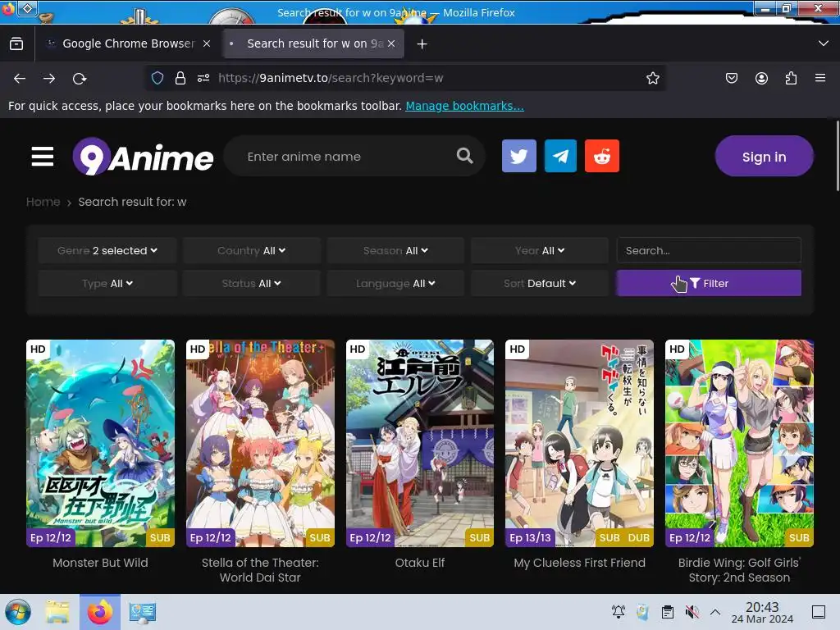Click the page vertical scrollbar
Screen dimensions: 840x630
pos(837,155)
